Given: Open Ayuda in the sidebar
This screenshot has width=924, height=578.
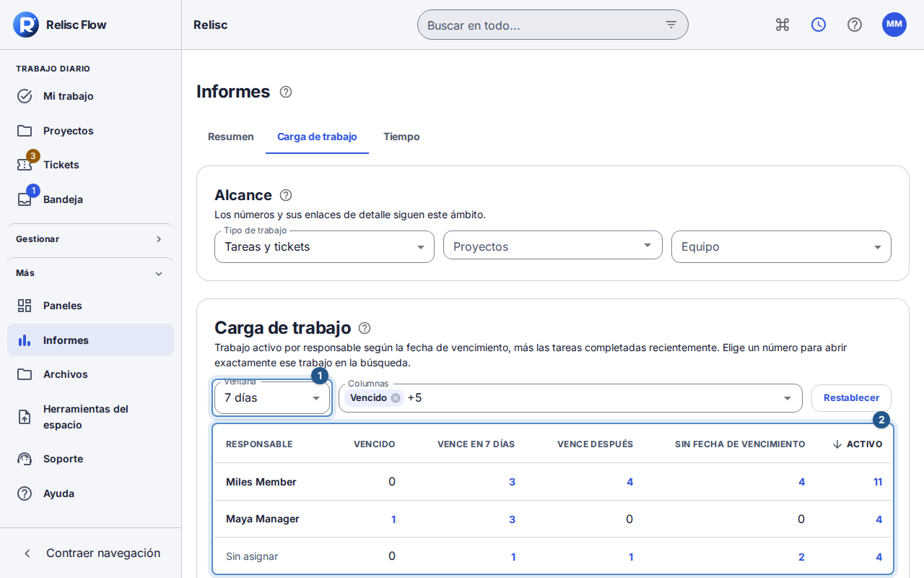Looking at the screenshot, I should (x=90, y=493).
